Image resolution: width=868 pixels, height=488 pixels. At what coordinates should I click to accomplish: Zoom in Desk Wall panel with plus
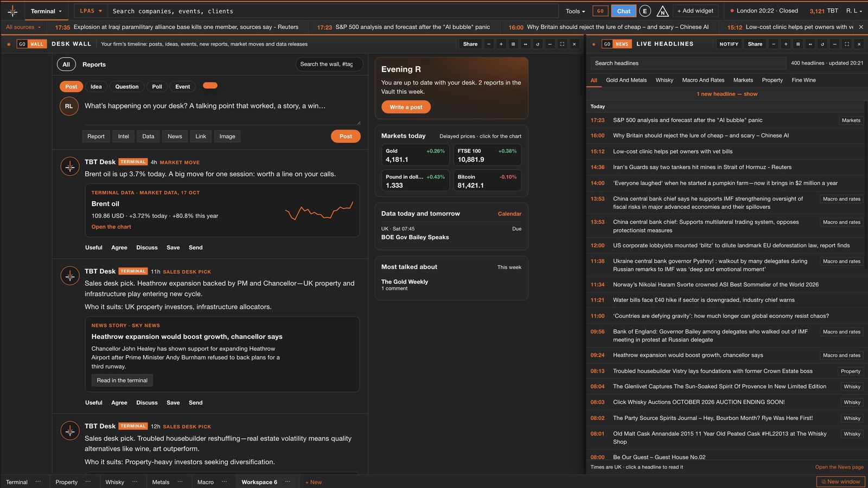(x=501, y=44)
